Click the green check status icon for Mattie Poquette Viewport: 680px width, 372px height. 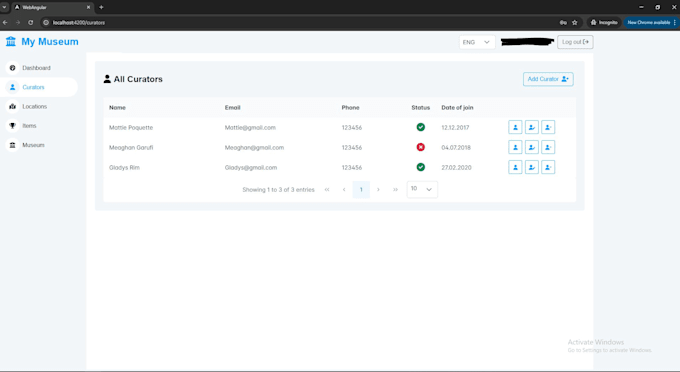(421, 127)
